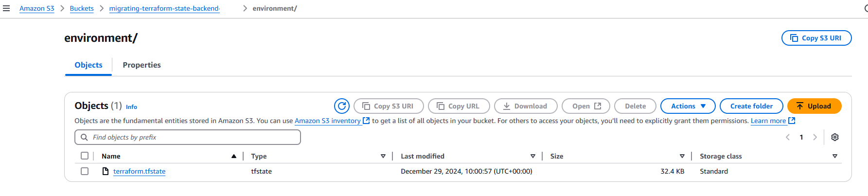The height and width of the screenshot is (196, 868).
Task: Refresh the objects list
Action: pos(342,106)
